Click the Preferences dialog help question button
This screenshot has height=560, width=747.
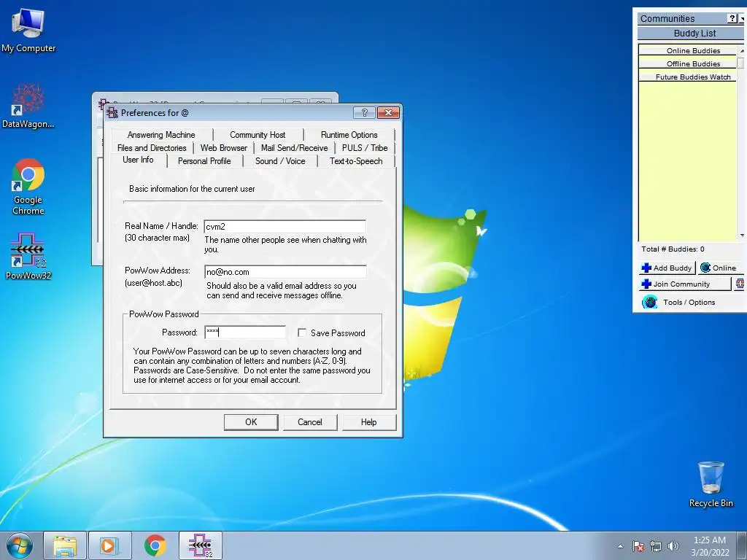[364, 113]
